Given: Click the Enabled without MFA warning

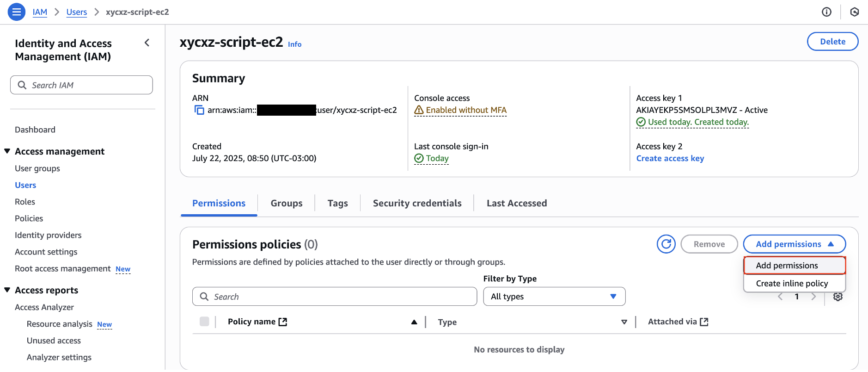Looking at the screenshot, I should [x=460, y=110].
